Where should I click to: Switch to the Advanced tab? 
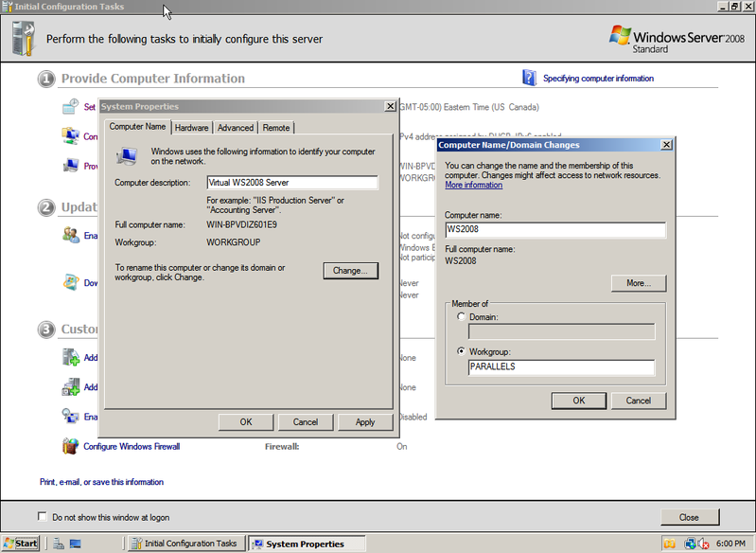point(236,128)
